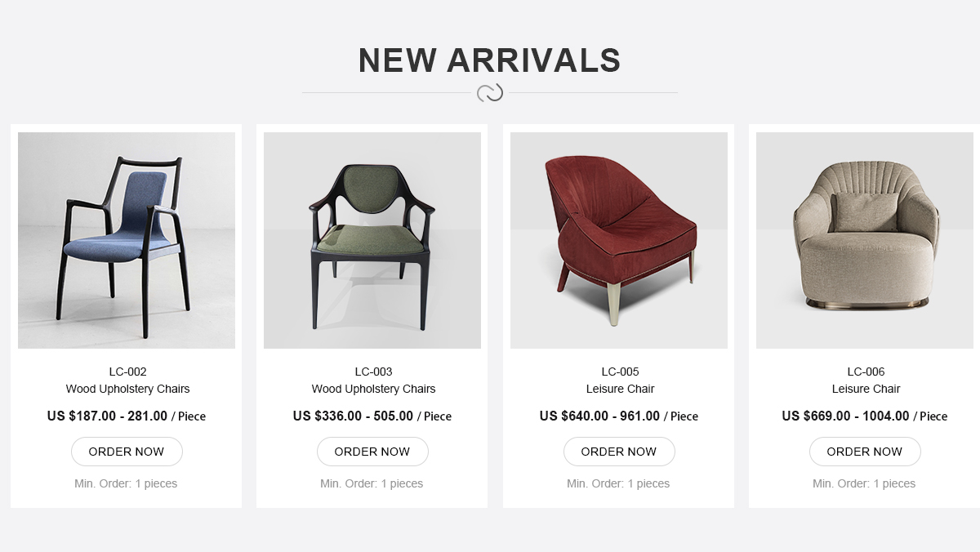Order the LC-002 chair now
980x552 pixels.
coord(127,452)
